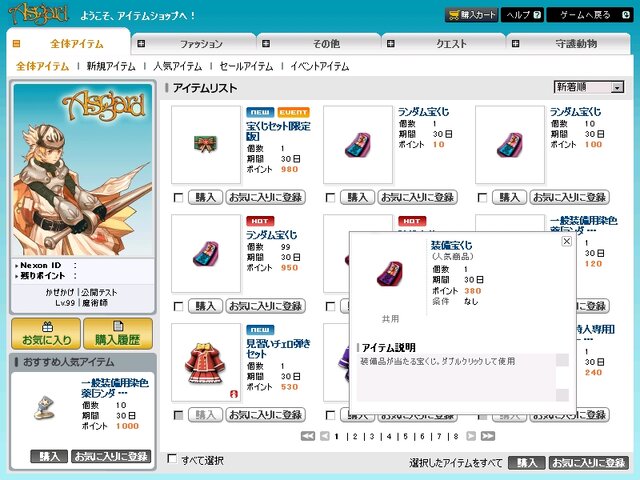Click the item description scrollbar in popup

(562, 378)
